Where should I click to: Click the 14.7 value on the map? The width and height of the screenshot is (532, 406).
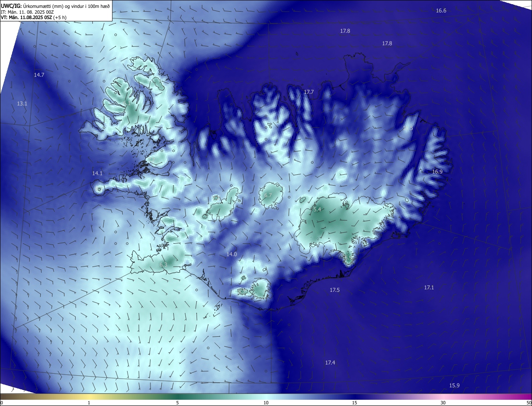pyautogui.click(x=39, y=75)
